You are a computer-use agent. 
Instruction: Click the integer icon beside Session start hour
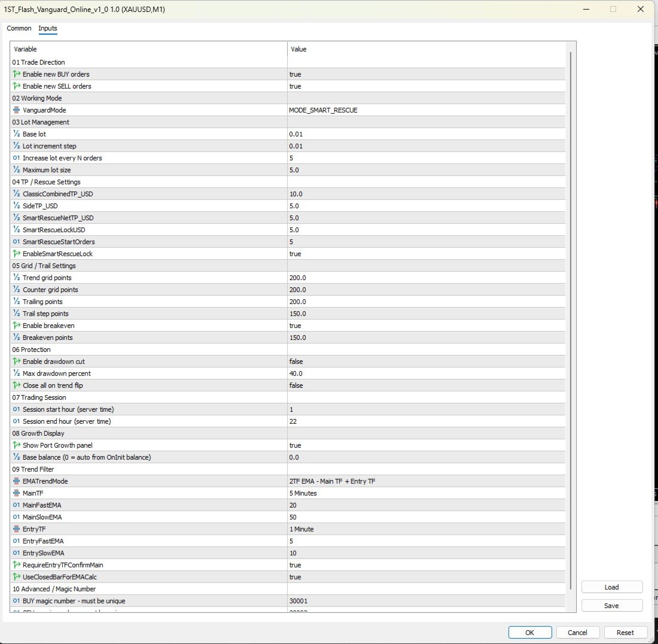tap(16, 409)
